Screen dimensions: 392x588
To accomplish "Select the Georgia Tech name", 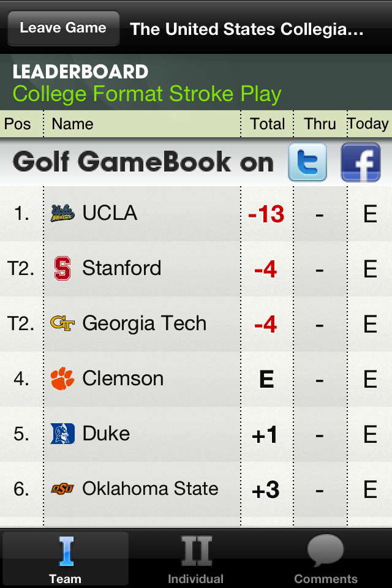I will click(x=144, y=323).
